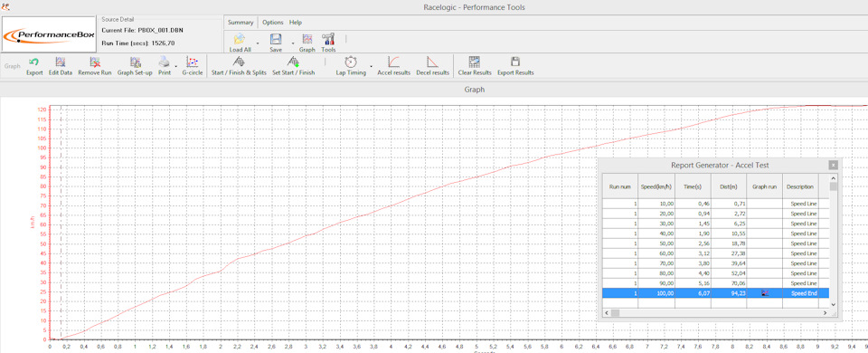Open the Graph icon in top toolbar
868x353 pixels.
point(307,39)
